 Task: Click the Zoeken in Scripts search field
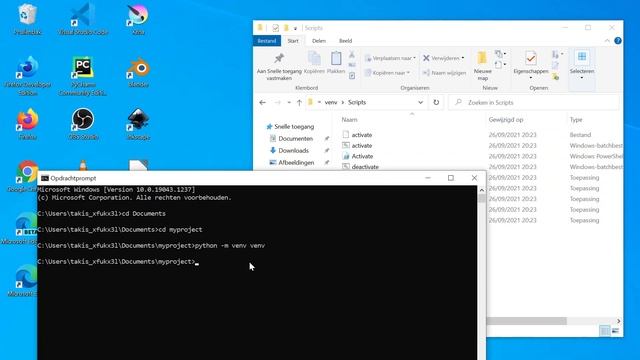pos(533,102)
